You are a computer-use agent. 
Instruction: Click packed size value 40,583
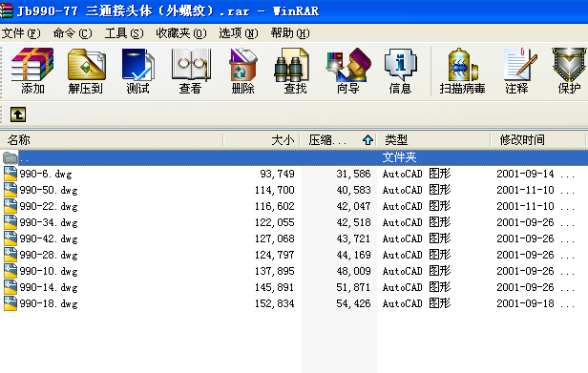tap(353, 190)
